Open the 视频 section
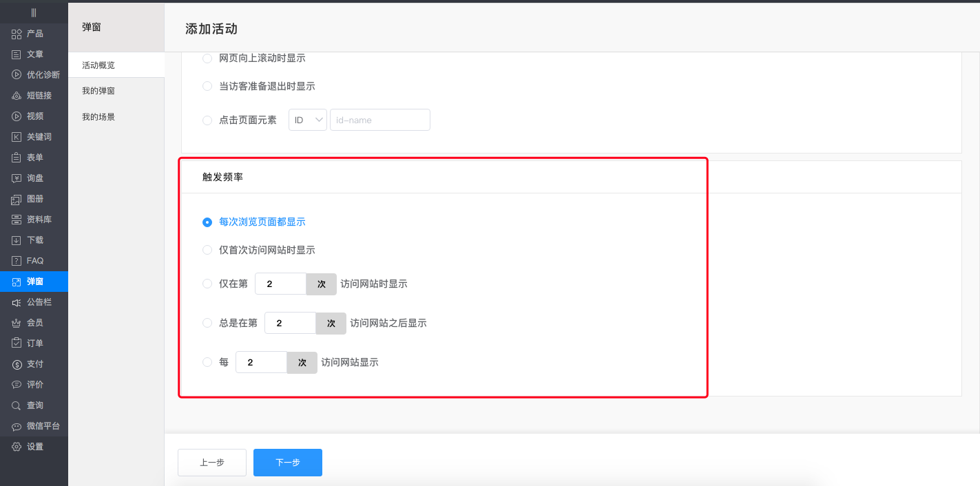 click(x=34, y=116)
